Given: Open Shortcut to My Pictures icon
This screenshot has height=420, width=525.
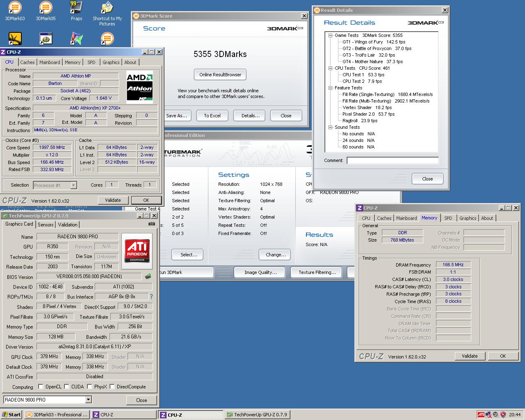Looking at the screenshot, I should click(107, 13).
